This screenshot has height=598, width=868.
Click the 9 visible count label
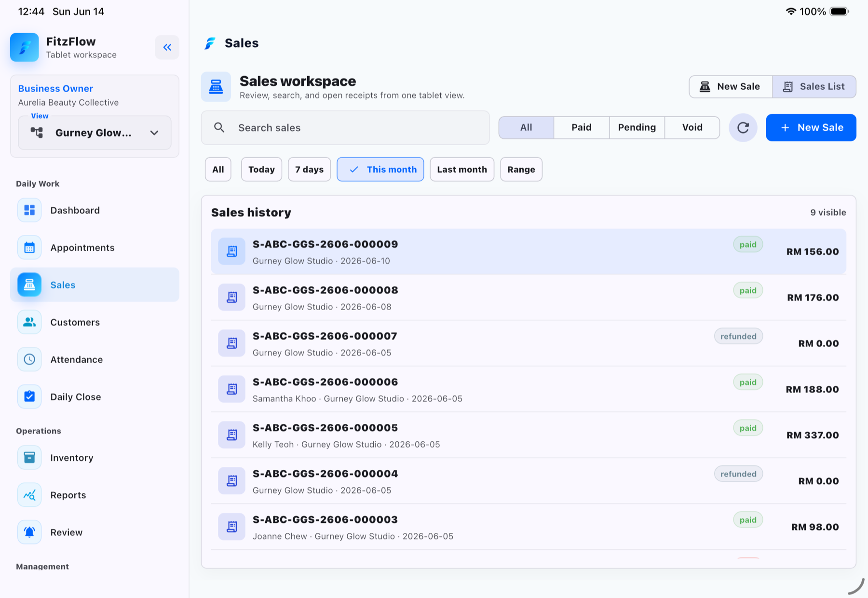point(828,213)
